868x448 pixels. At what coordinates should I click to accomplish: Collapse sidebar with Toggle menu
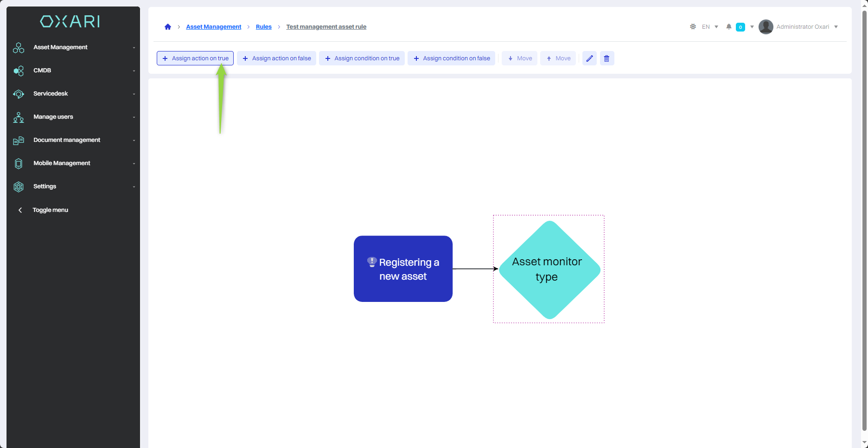[x=50, y=210]
